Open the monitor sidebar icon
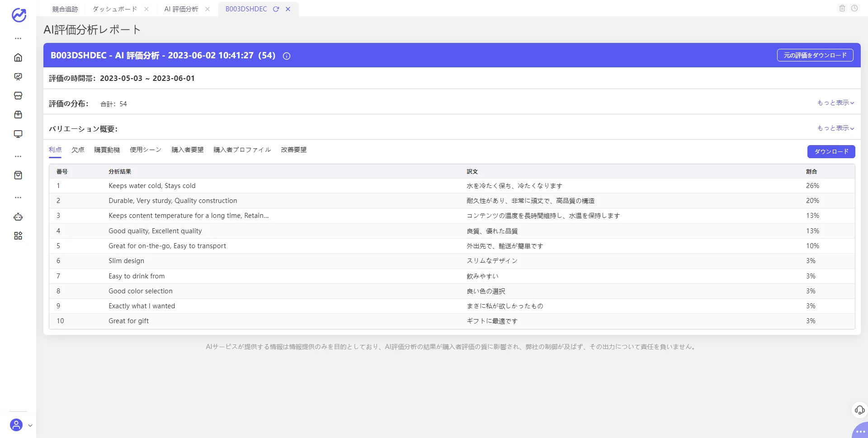Image resolution: width=868 pixels, height=438 pixels. coord(18,134)
